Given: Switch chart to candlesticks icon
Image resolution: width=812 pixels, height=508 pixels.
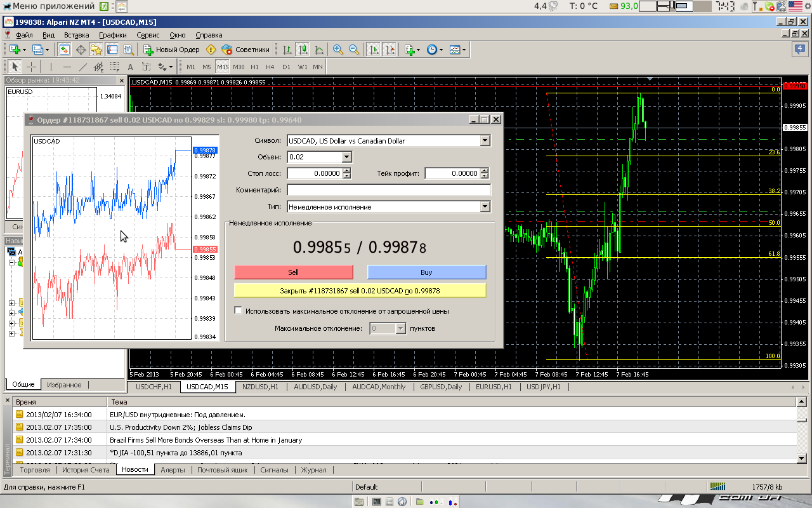Looking at the screenshot, I should pos(303,50).
